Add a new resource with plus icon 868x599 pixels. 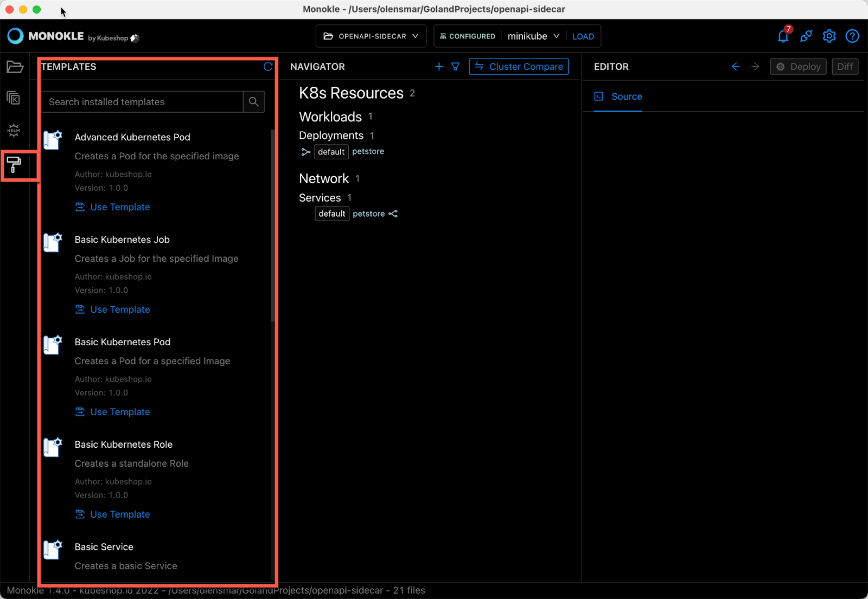(x=439, y=66)
